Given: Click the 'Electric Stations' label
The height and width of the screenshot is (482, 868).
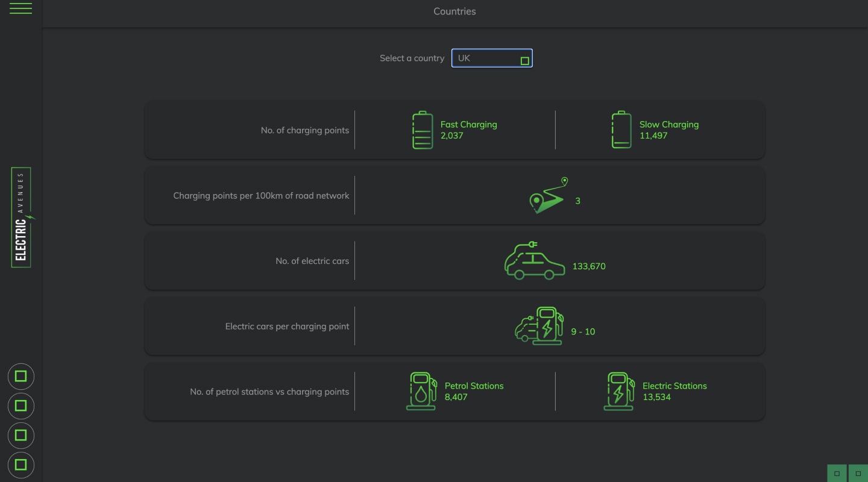Looking at the screenshot, I should coord(675,386).
